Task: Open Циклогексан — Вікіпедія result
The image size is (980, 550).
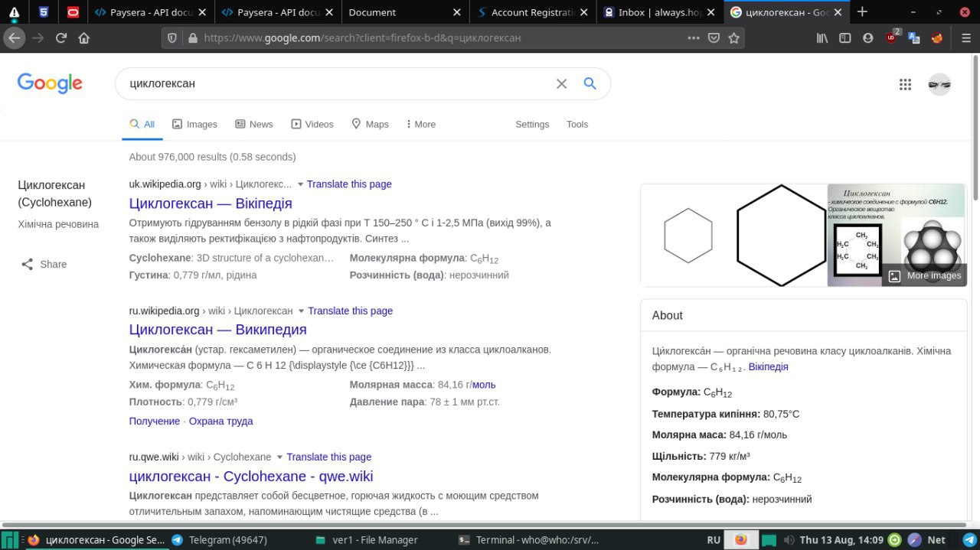Action: click(x=211, y=203)
